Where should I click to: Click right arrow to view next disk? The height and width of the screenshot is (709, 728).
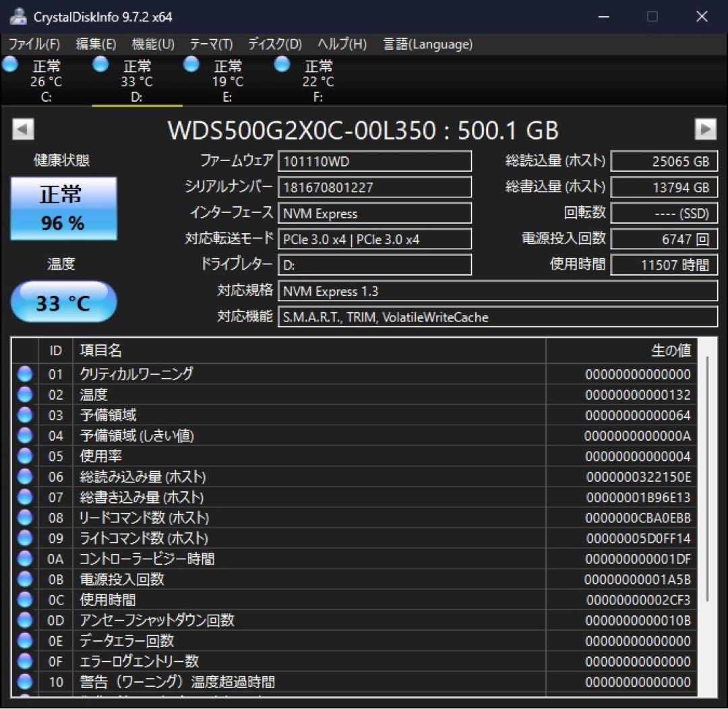pos(706,129)
